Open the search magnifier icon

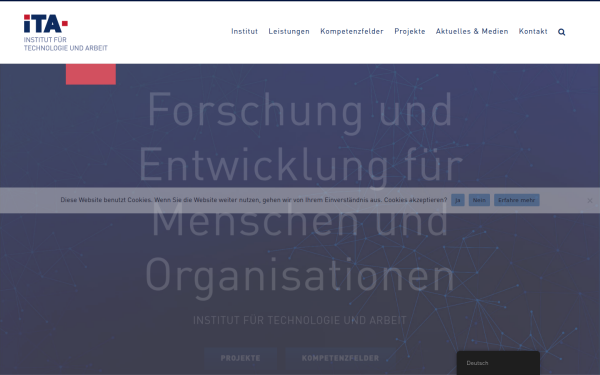[x=561, y=32]
